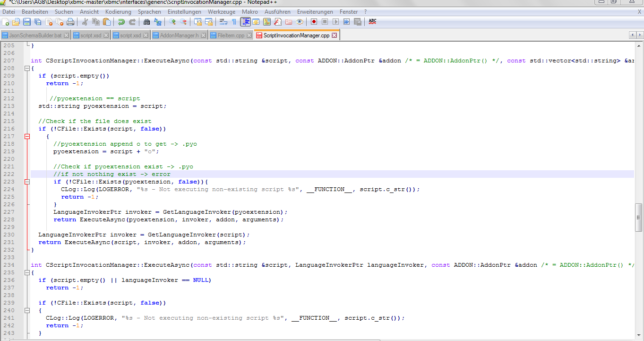The width and height of the screenshot is (644, 341).
Task: Toggle file monitoring with the eye icon
Action: tap(300, 22)
